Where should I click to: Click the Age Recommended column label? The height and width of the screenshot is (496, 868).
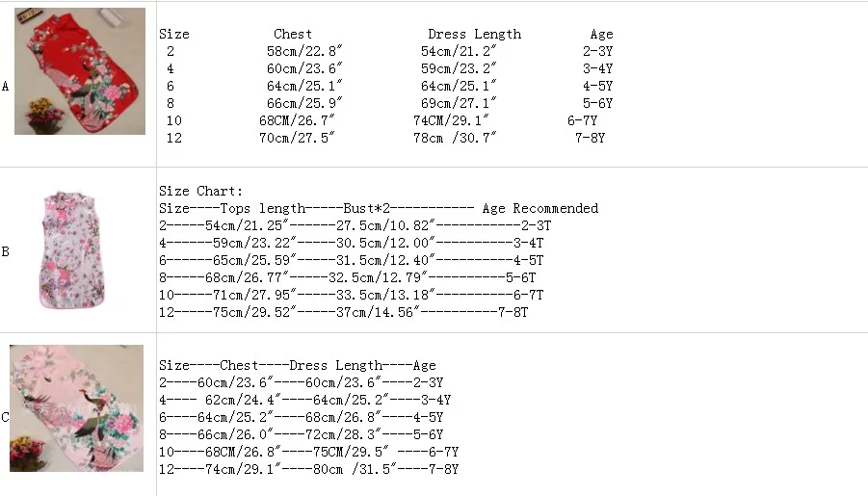pyautogui.click(x=539, y=209)
